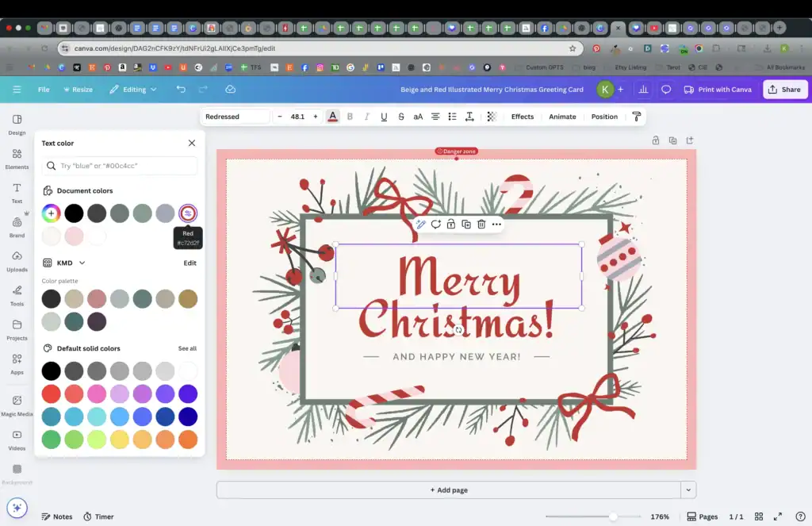The height and width of the screenshot is (526, 812).
Task: Select the Magic Media sidebar icon
Action: tap(16, 402)
